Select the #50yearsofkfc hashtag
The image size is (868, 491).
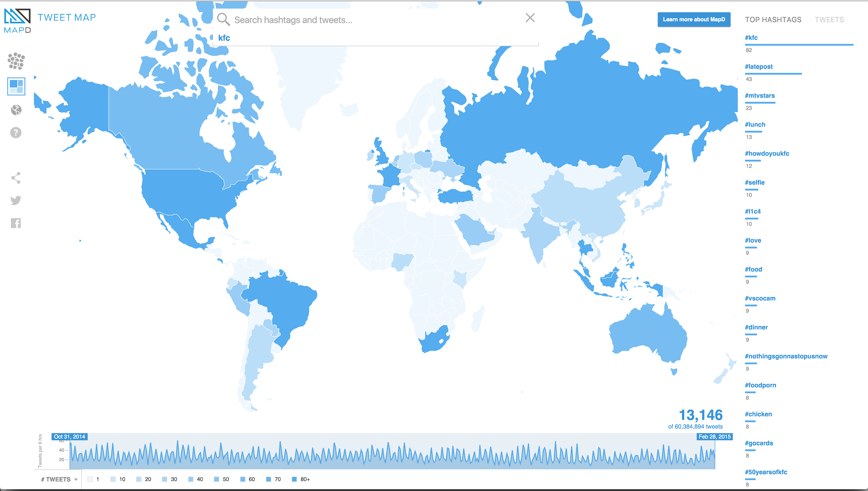766,472
